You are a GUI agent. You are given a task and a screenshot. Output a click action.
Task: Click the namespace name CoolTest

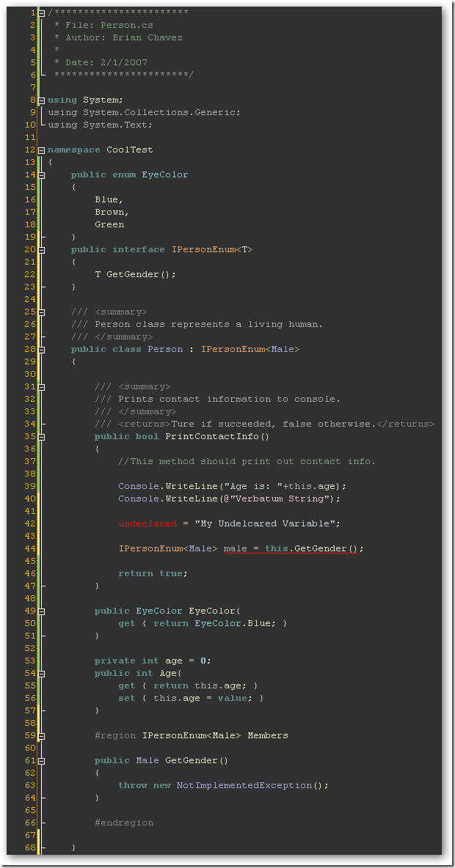pos(130,150)
